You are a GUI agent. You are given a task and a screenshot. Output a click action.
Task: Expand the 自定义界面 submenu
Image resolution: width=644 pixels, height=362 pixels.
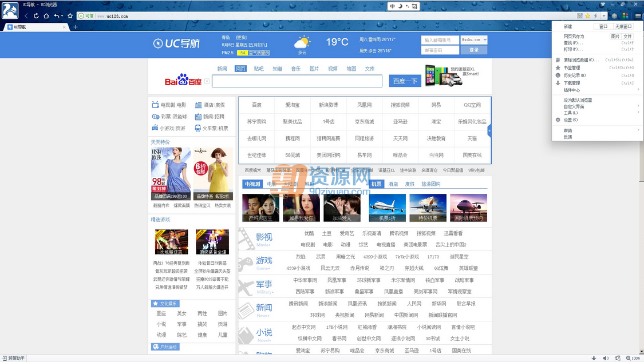click(x=598, y=107)
